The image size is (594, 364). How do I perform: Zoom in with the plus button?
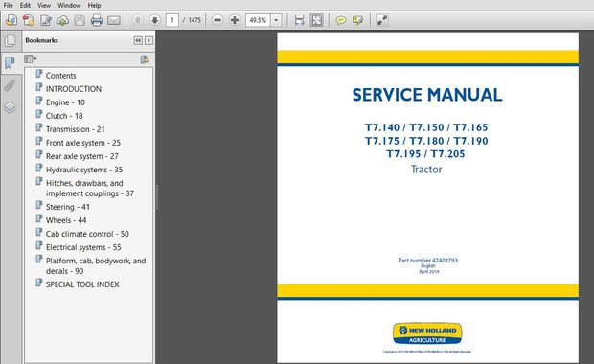click(x=235, y=20)
